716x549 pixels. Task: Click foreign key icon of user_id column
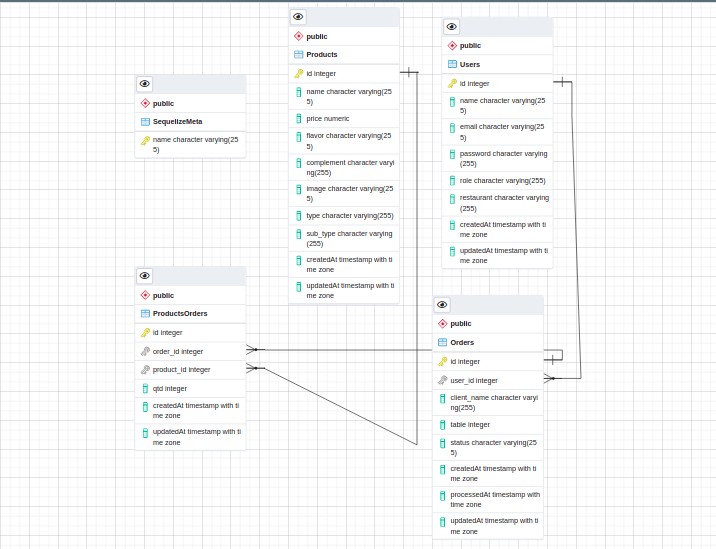pyautogui.click(x=442, y=380)
